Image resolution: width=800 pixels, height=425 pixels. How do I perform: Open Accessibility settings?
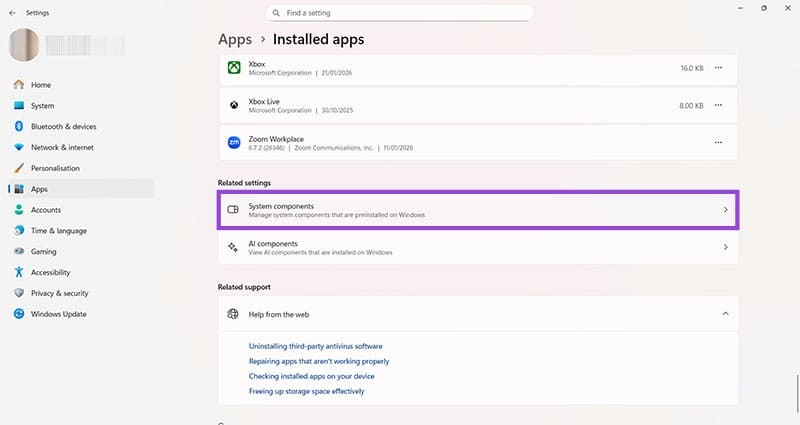coord(81,272)
